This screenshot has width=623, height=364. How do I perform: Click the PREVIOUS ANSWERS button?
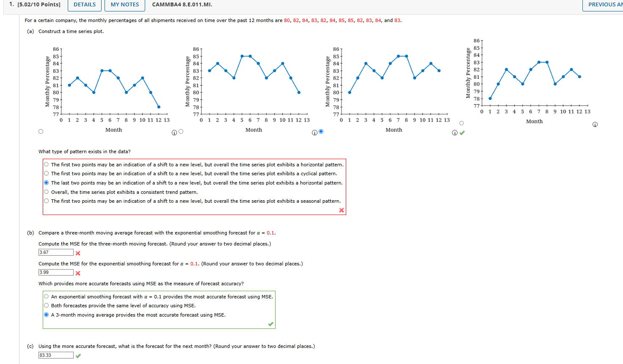pyautogui.click(x=603, y=5)
